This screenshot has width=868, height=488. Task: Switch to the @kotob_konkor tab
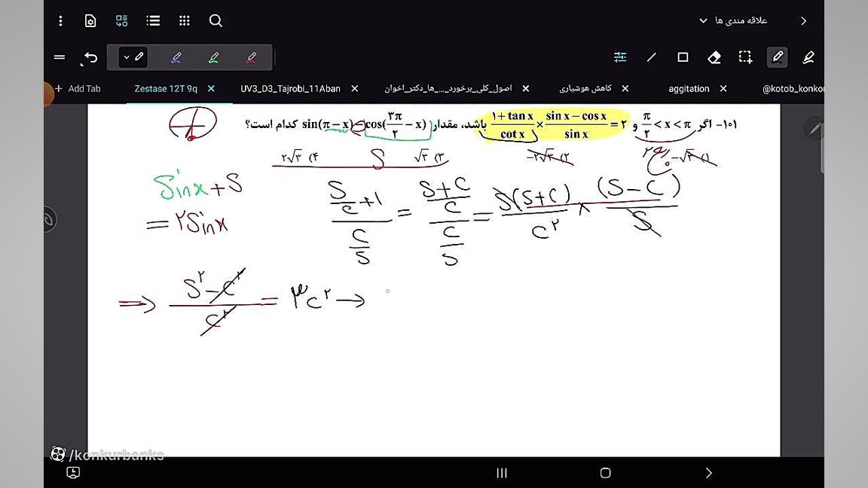click(793, 89)
